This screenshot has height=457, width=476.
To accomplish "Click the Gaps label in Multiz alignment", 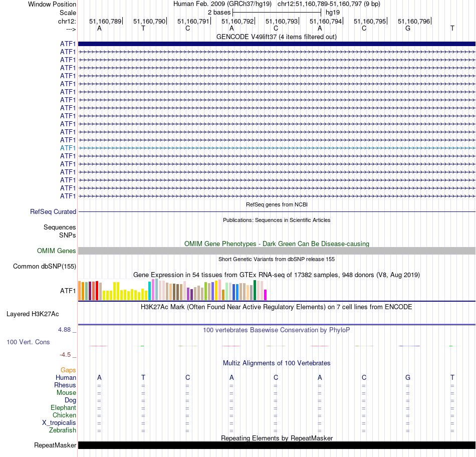I will click(68, 370).
